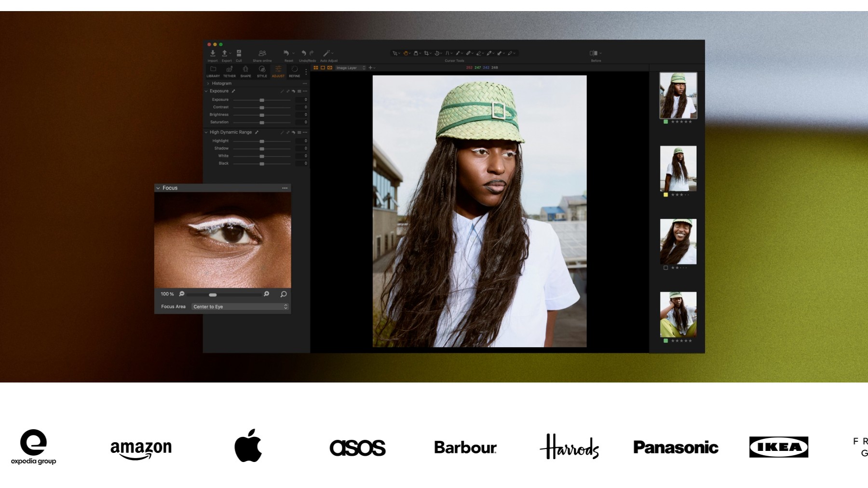Collapse the High Dynamic Range panel
The image size is (868, 488).
pyautogui.click(x=206, y=132)
